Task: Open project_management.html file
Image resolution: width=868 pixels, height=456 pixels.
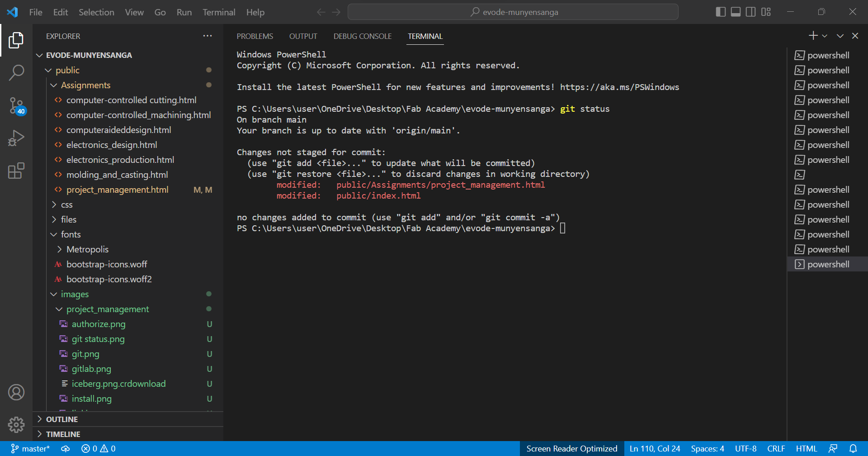Action: point(128,190)
